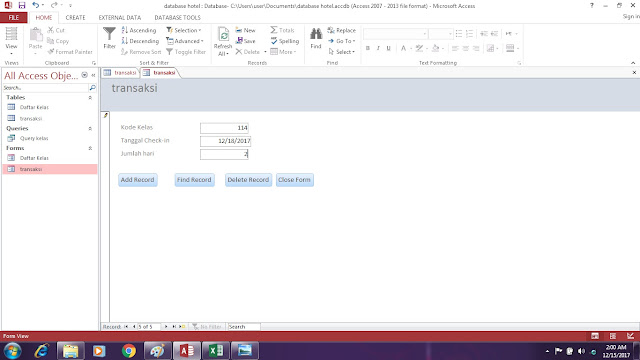Switch to the DATABASE TOOLS tab
Image resolution: width=640 pixels, height=360 pixels.
(x=178, y=18)
